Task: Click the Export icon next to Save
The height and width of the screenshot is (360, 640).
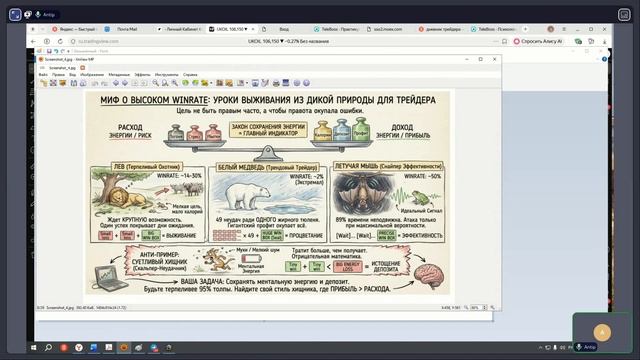Action: coord(83,83)
